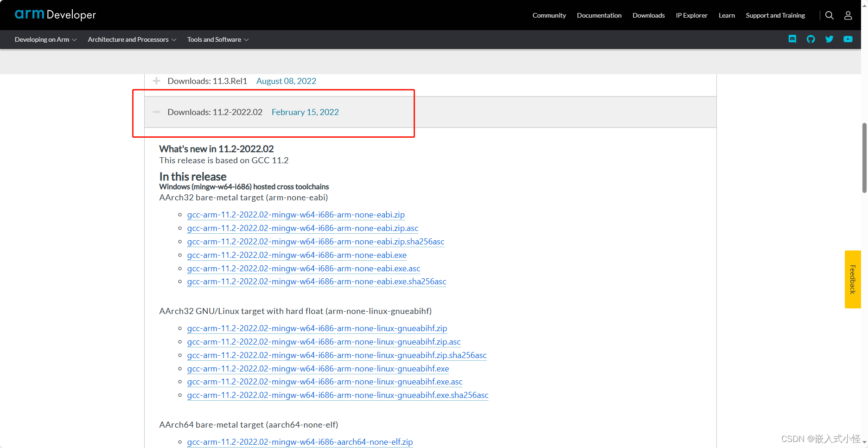Open arm-none-linux-gnueabihf.zip.sha256asc link
Viewport: 868px width, 448px height.
tap(337, 355)
